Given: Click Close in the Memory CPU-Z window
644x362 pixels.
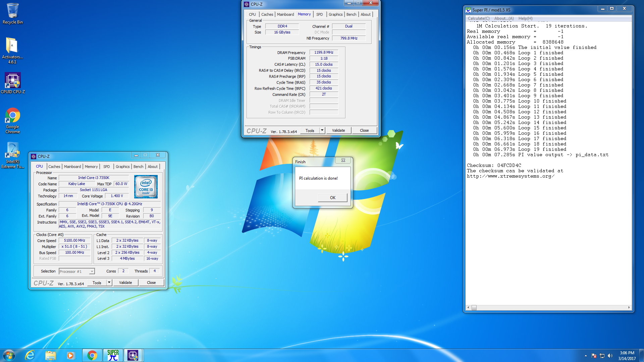Looking at the screenshot, I should [364, 130].
